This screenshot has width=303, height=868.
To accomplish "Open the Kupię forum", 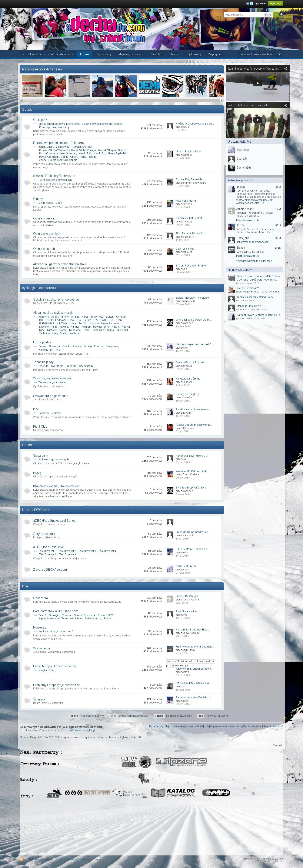I will point(37,473).
